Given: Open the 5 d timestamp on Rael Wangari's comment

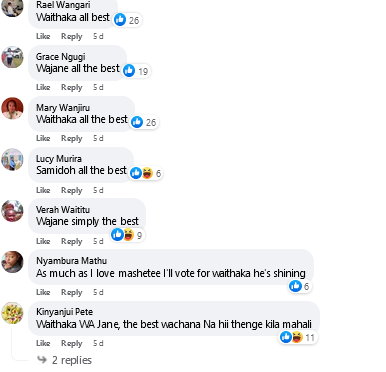Looking at the screenshot, I should point(98,36).
